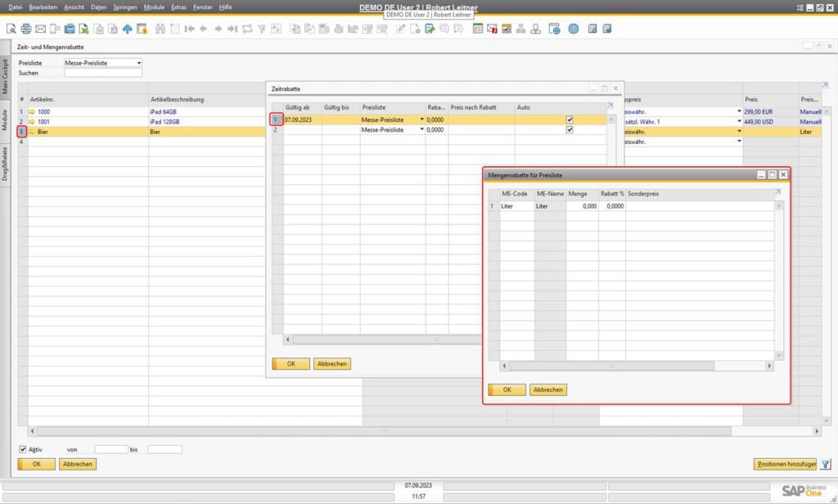The height and width of the screenshot is (504, 838).
Task: Click Abbrechen in the Zeitrabatte window
Action: [x=332, y=364]
